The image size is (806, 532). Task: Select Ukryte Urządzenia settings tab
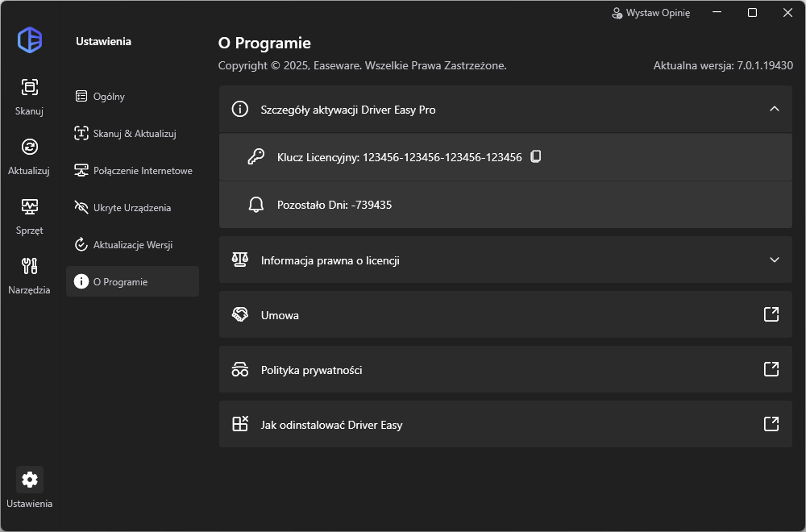pos(133,208)
